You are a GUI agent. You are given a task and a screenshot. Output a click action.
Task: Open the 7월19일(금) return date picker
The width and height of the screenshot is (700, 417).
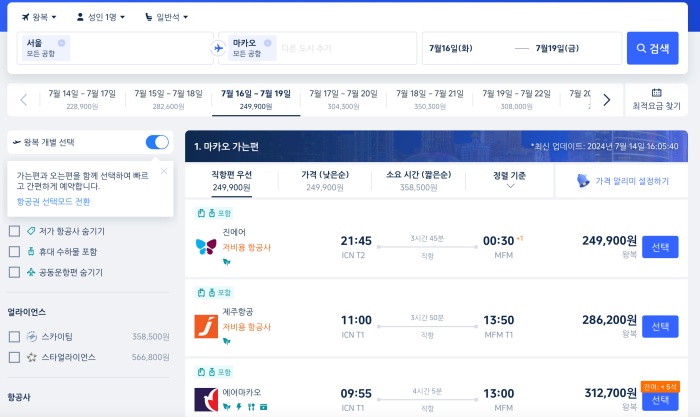(557, 48)
